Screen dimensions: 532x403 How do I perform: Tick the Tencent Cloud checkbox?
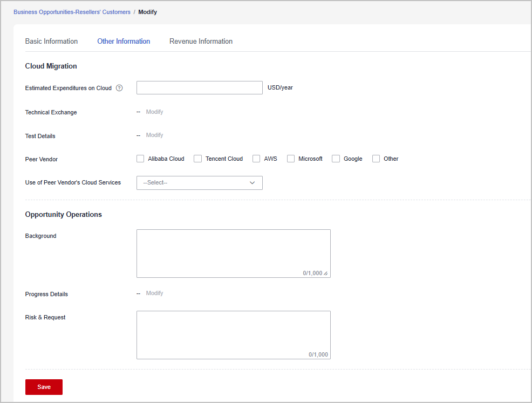tap(198, 159)
